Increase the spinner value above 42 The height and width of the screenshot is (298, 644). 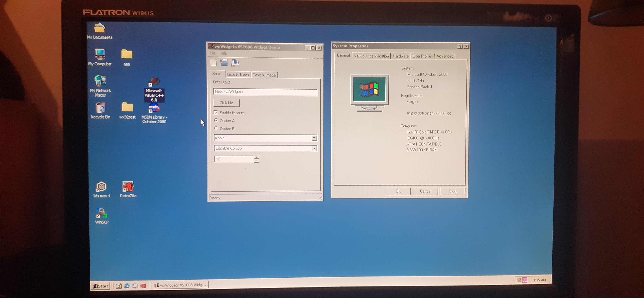[256, 157]
